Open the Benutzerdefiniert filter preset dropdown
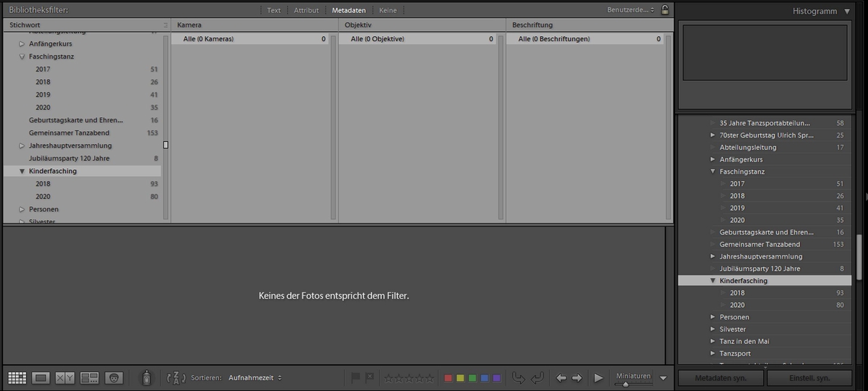 pyautogui.click(x=631, y=10)
